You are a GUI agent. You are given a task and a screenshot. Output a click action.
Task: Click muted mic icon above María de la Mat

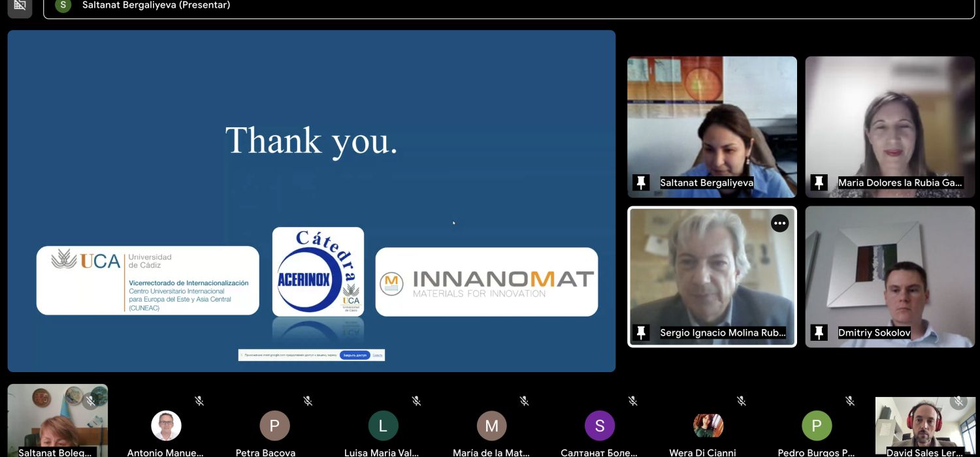pos(524,401)
